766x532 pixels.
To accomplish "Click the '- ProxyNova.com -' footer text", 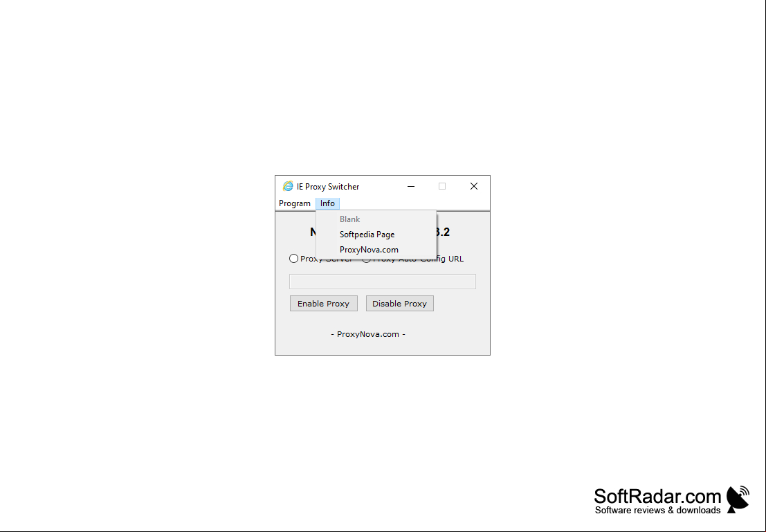I will pyautogui.click(x=368, y=334).
